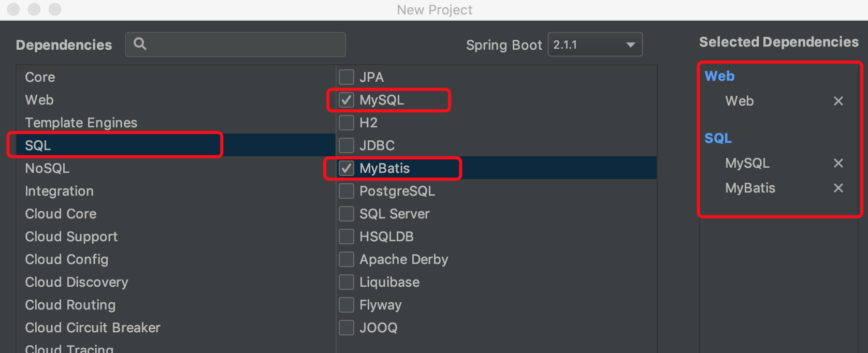Screen dimensions: 868x353
Task: Tick the H2 checkbox
Action: click(x=346, y=123)
